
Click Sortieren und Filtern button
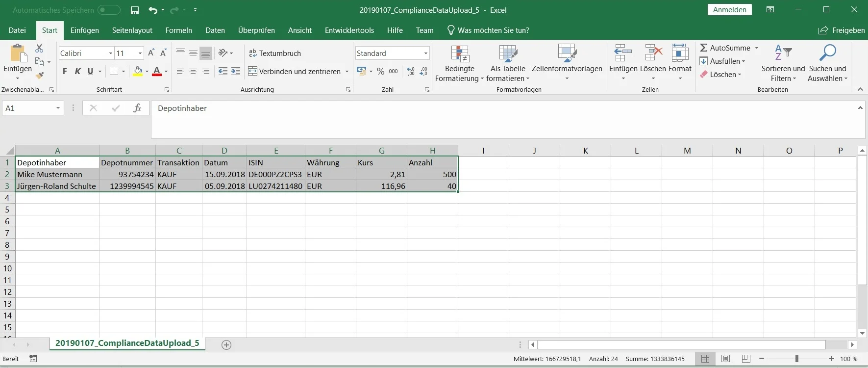(783, 63)
